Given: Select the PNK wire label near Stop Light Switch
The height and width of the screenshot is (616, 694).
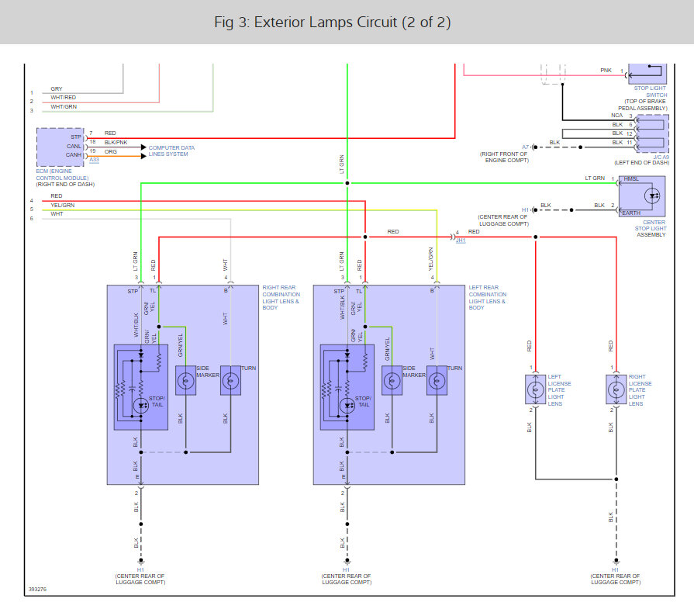Looking at the screenshot, I should click(606, 71).
